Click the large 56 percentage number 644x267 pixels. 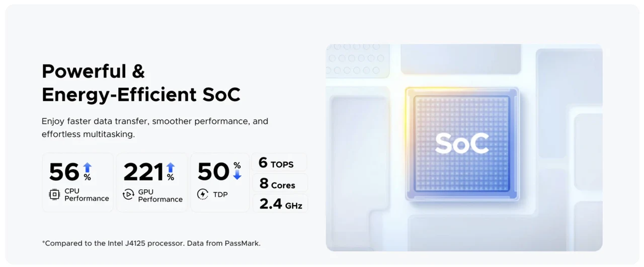point(64,172)
